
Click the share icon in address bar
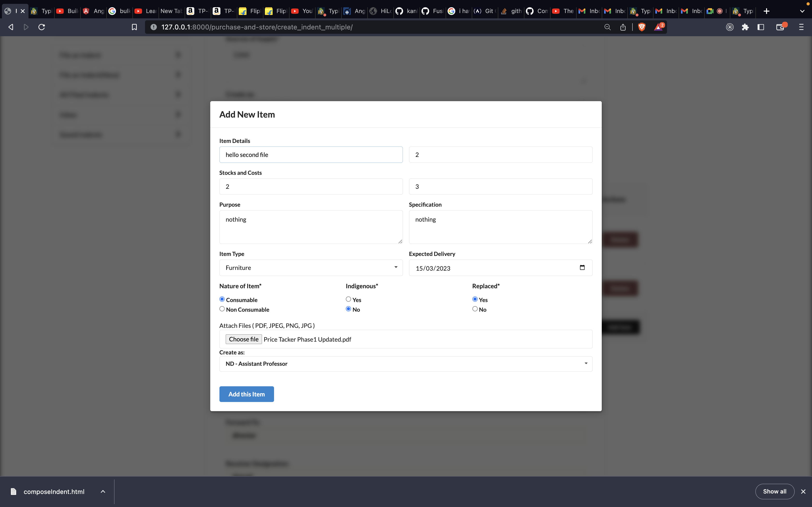[x=623, y=27]
